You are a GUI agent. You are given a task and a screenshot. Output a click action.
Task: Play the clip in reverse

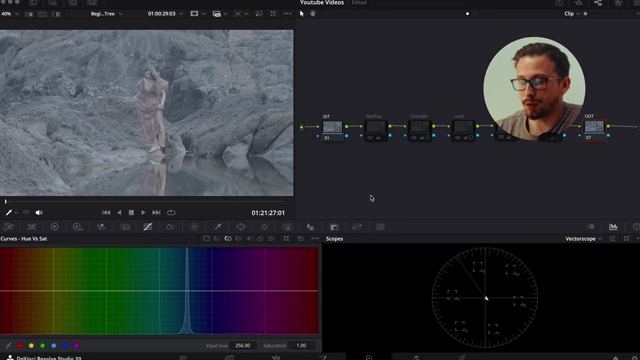(119, 213)
